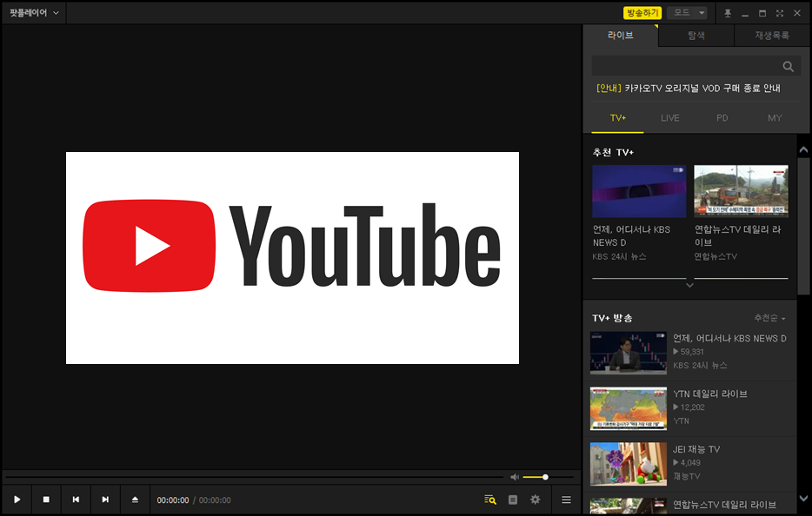This screenshot has width=812, height=516.
Task: Open the JEI 재능 TV thumbnail
Action: 629,464
